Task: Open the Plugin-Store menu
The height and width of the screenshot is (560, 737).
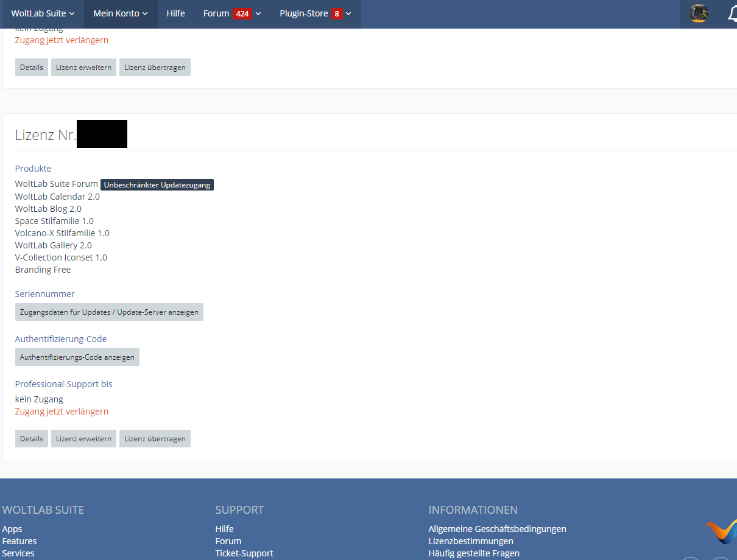Action: pyautogui.click(x=304, y=13)
